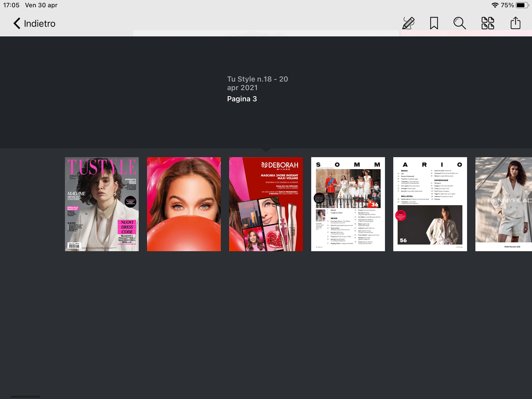Image resolution: width=532 pixels, height=399 pixels.
Task: Tap the home indicator bar at bottom
Action: [x=25, y=396]
